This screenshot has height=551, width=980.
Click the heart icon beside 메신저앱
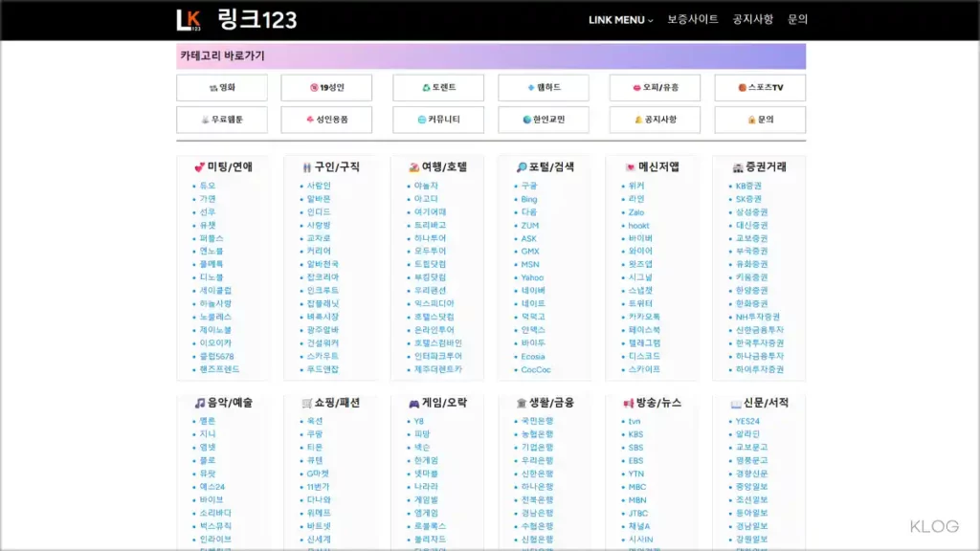click(x=630, y=167)
